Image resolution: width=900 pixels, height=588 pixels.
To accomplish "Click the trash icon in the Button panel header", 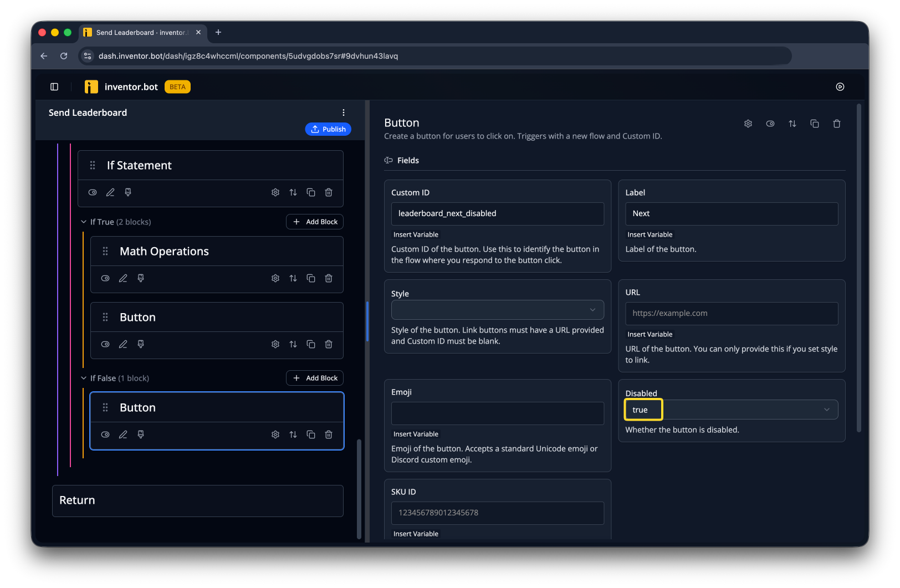I will pyautogui.click(x=837, y=124).
